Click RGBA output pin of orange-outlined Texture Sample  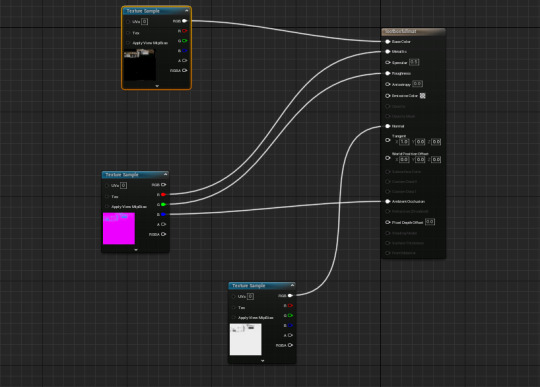[x=185, y=70]
